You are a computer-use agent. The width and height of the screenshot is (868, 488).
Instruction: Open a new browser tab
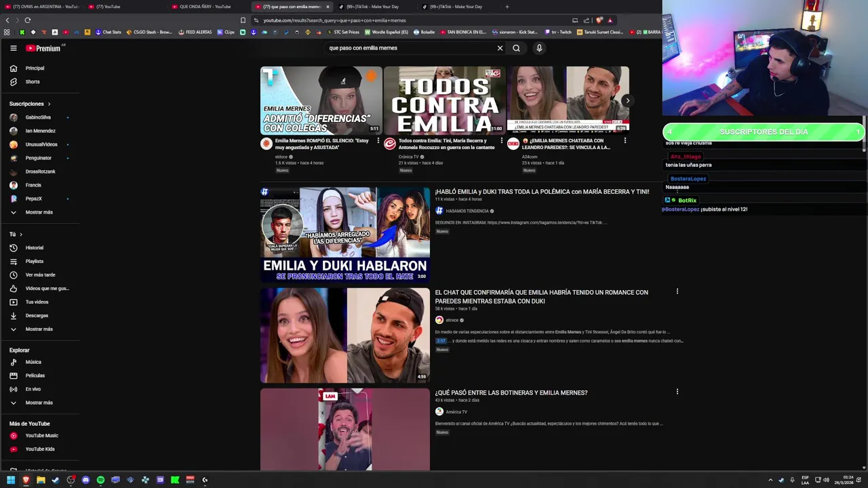point(507,7)
